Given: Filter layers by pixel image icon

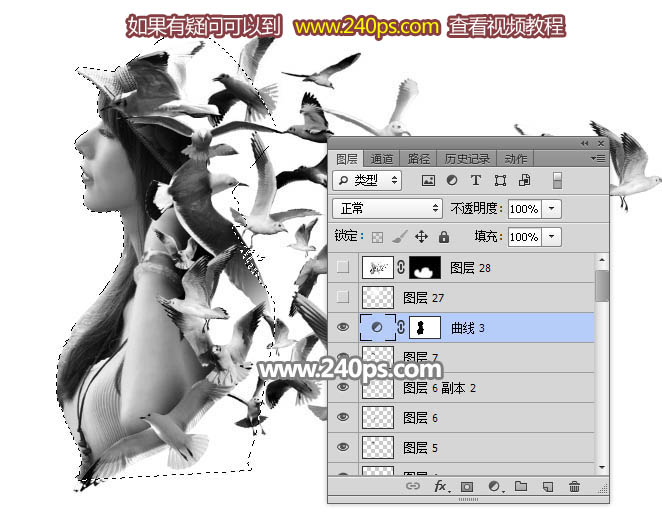Looking at the screenshot, I should point(428,181).
